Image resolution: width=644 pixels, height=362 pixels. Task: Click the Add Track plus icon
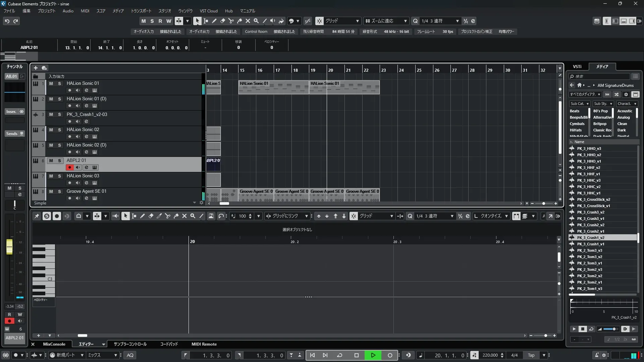coord(36,68)
